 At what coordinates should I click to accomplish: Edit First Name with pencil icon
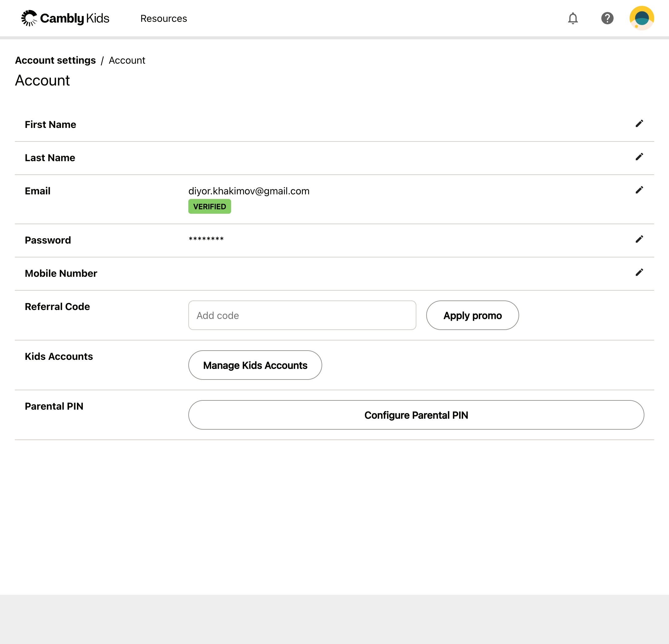pyautogui.click(x=639, y=123)
